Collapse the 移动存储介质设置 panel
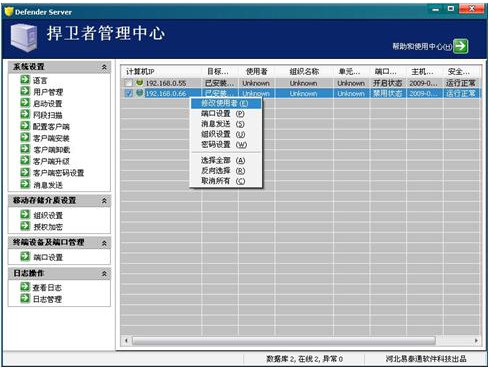Image resolution: width=489 pixels, height=368 pixels. click(x=104, y=201)
